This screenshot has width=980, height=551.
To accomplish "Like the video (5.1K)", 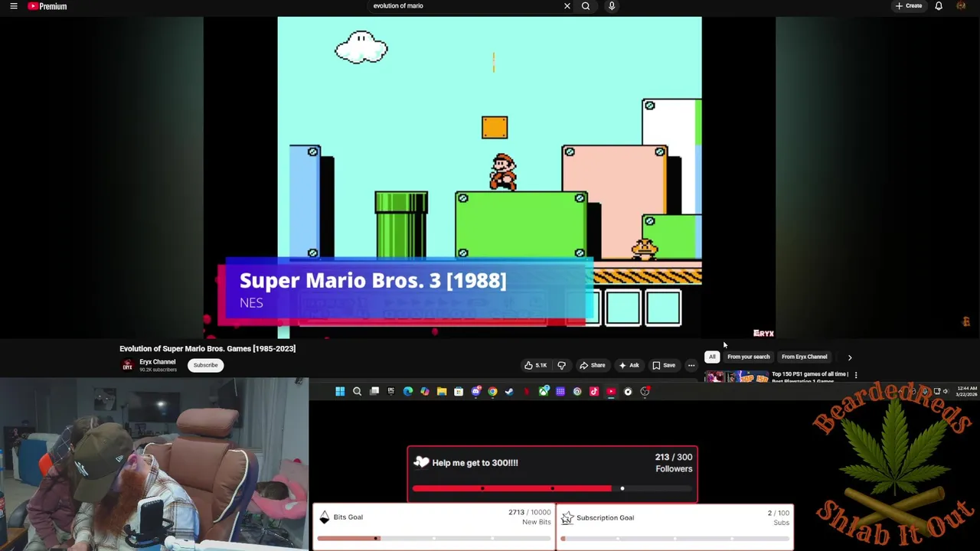I will tap(536, 366).
